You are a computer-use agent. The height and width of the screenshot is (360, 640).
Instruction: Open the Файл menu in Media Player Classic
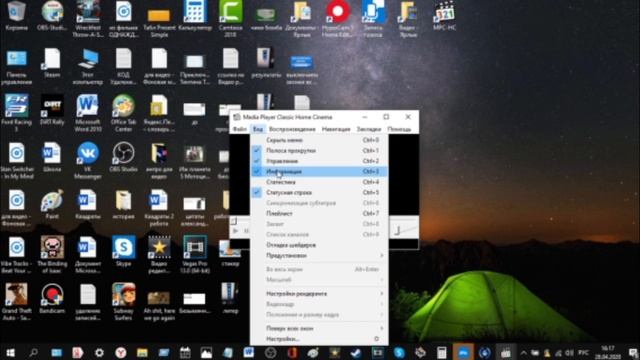(x=240, y=129)
